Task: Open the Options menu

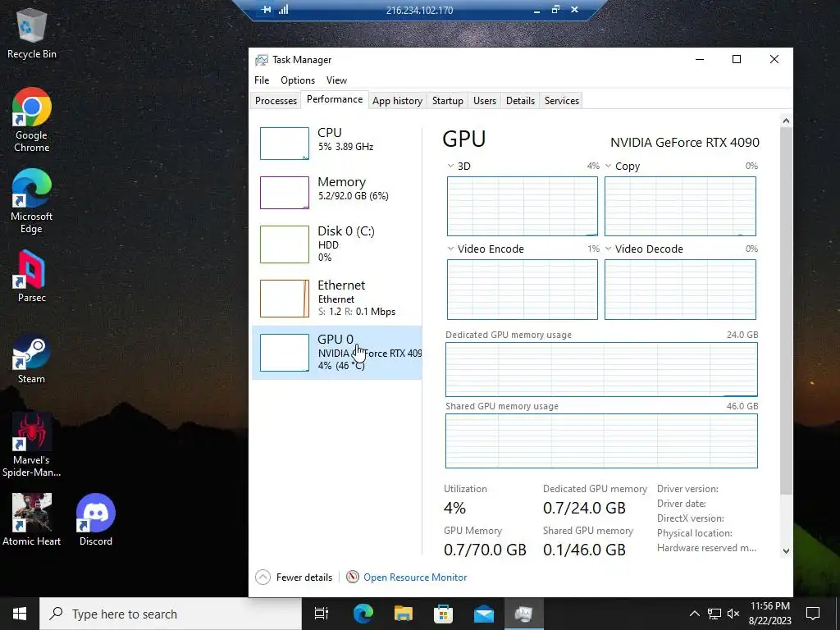Action: (x=298, y=80)
